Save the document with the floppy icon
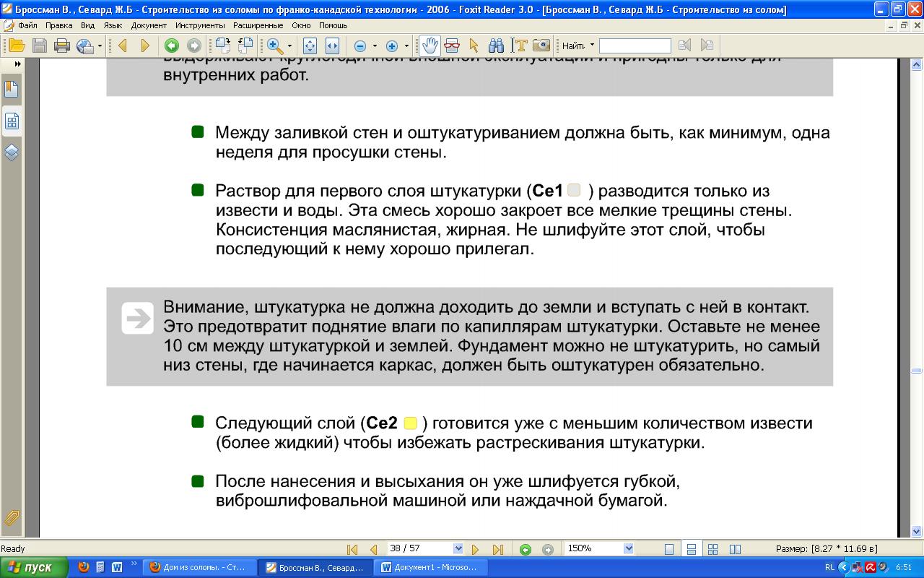 coord(40,46)
